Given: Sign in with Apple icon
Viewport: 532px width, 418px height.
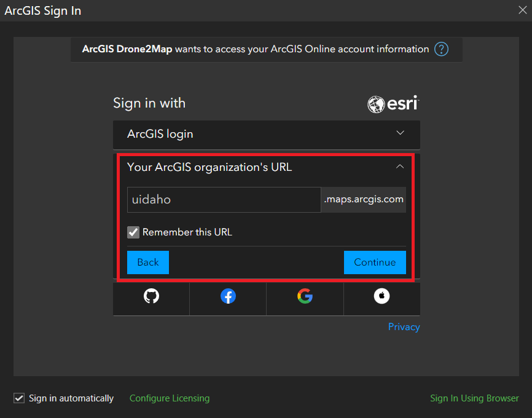Looking at the screenshot, I should [381, 296].
